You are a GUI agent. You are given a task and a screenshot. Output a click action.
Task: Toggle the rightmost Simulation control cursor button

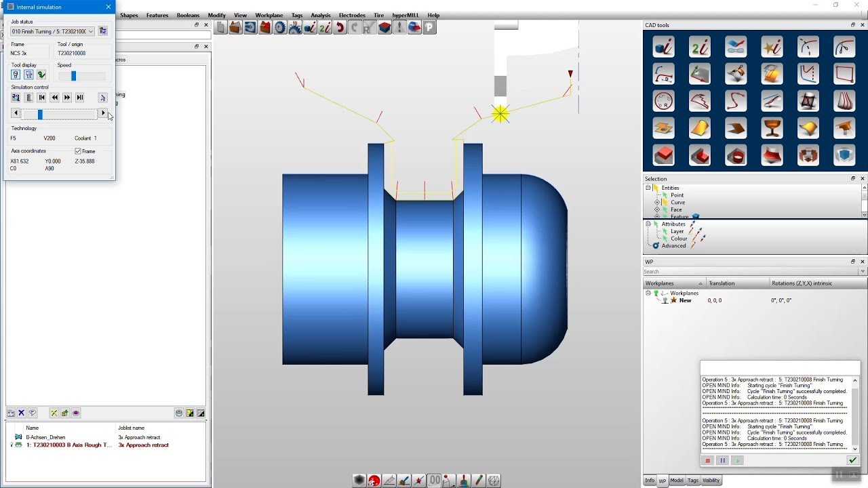(x=102, y=98)
